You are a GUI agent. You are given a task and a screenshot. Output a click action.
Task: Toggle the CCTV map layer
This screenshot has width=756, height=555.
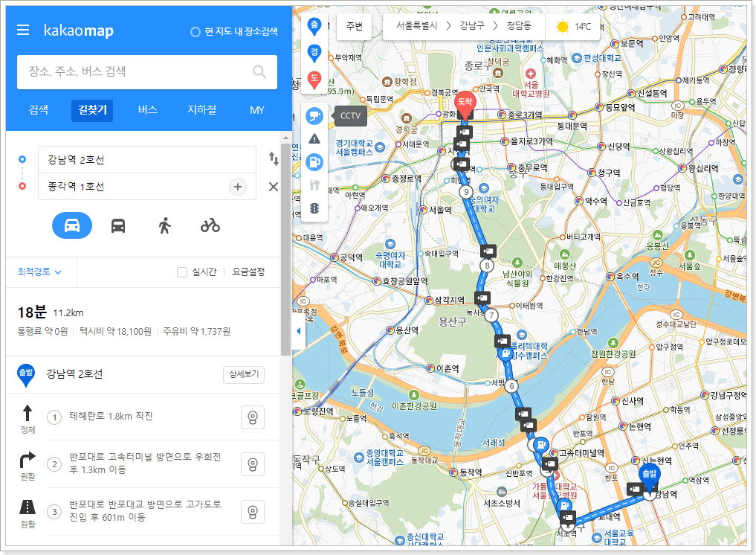[314, 116]
